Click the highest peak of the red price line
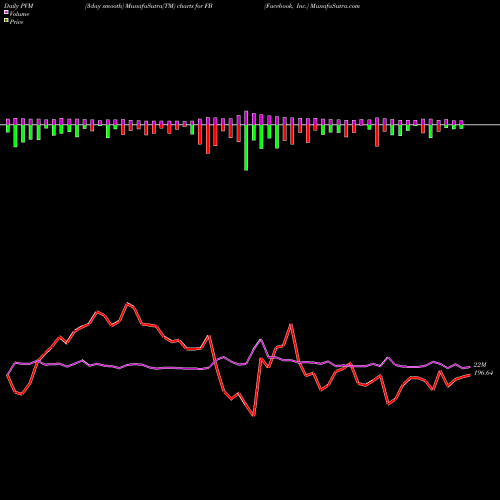This screenshot has height=500, width=500. point(127,303)
